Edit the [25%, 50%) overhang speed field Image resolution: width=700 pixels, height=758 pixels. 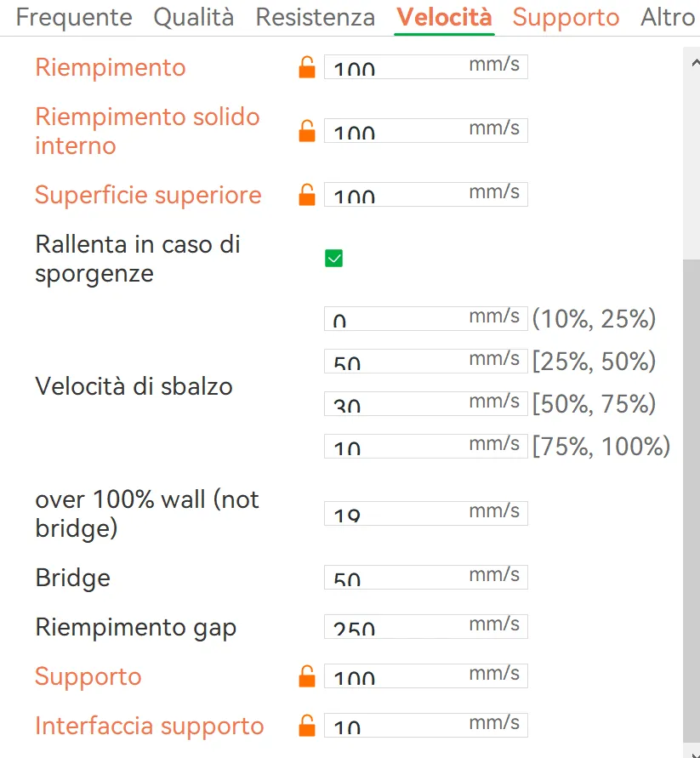coord(426,361)
